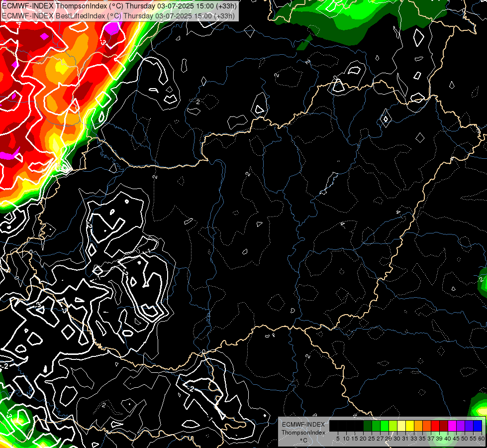Viewport: 487px width, 448px height.
Task: Click the ThompsonIndex label in the legend
Action: tap(303, 433)
